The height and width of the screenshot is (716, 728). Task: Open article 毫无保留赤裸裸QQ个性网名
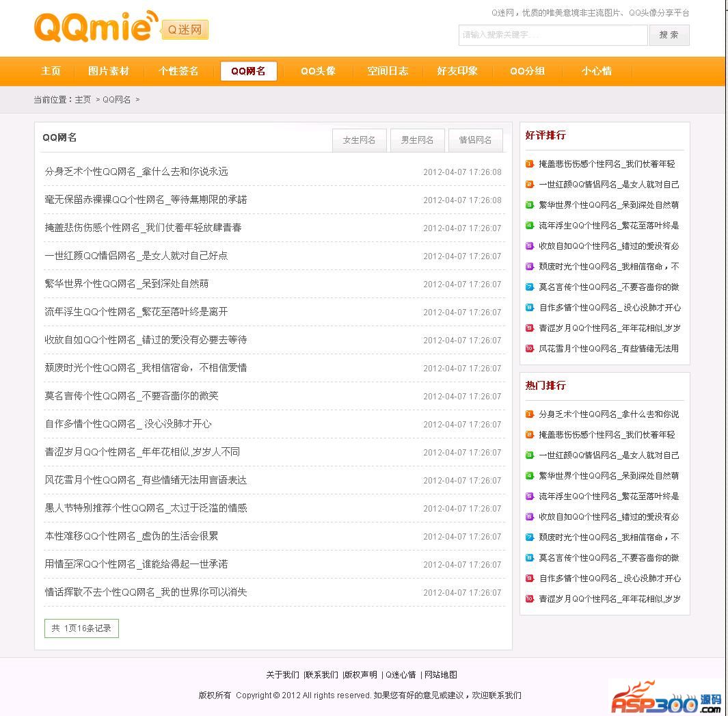coord(146,200)
